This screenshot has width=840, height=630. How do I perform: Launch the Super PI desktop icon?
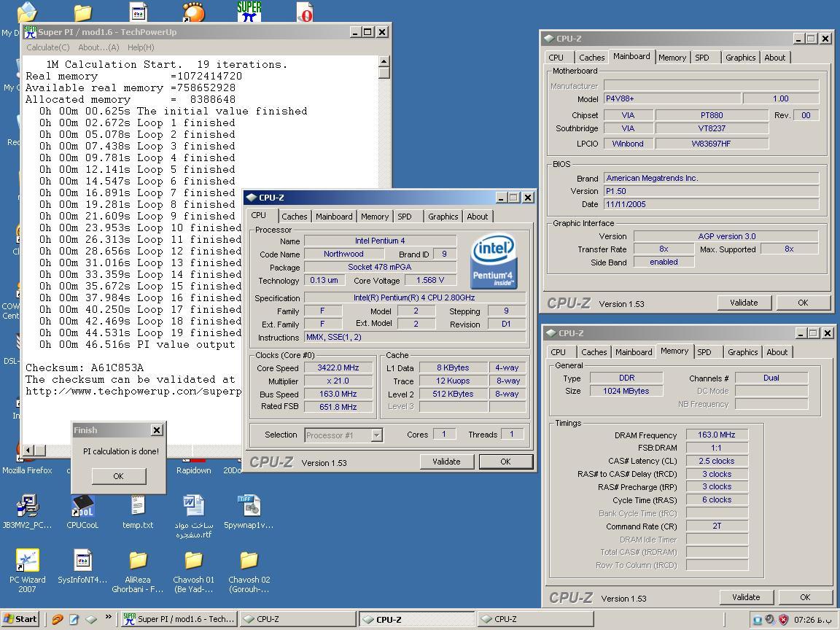point(249,11)
